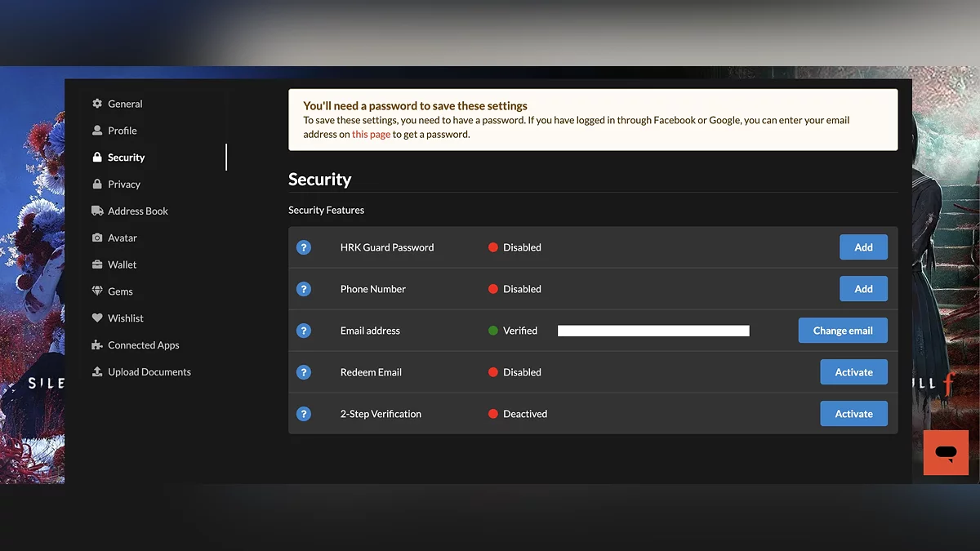Open Address Book section
This screenshot has width=980, height=551.
[x=138, y=211]
